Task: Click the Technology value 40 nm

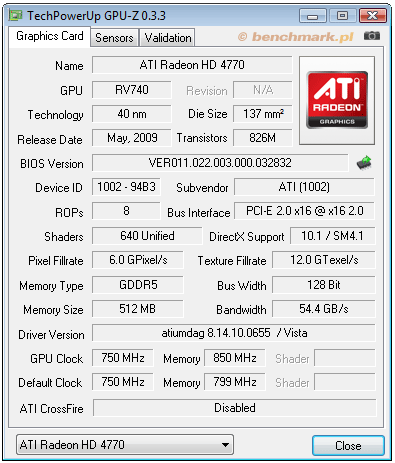Action: tap(132, 114)
